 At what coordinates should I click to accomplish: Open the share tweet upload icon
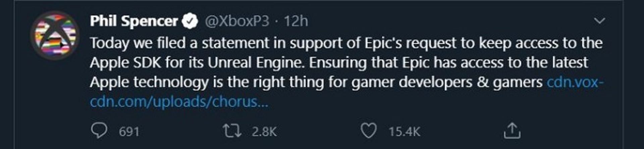pos(512,131)
